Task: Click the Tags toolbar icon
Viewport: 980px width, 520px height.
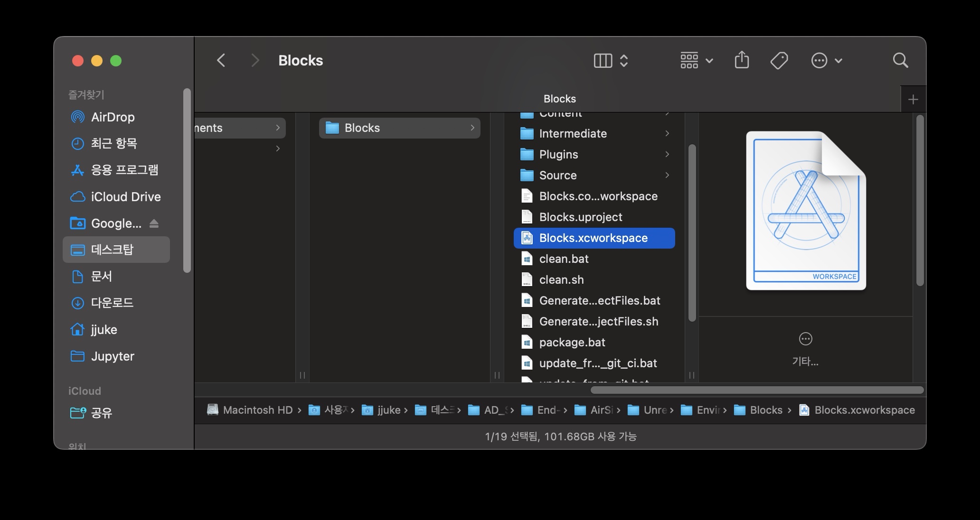Action: (779, 60)
